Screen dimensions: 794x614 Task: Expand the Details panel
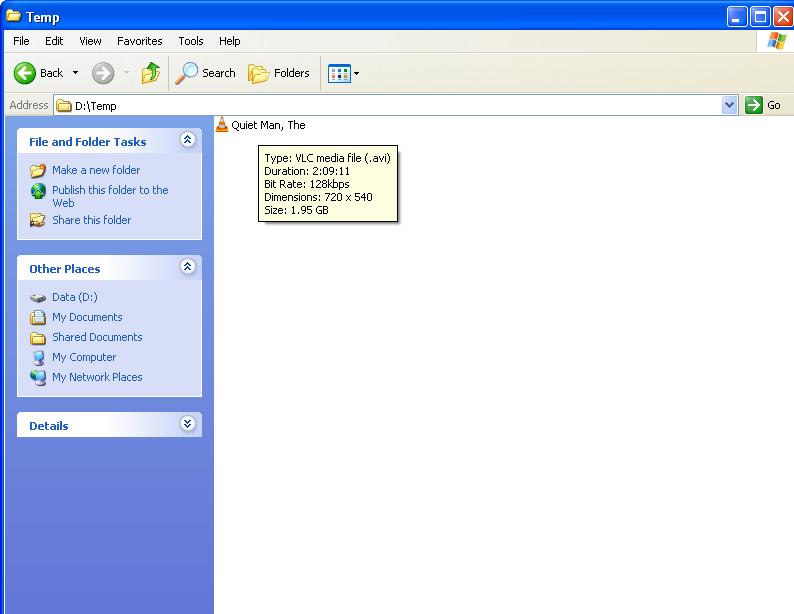(187, 424)
